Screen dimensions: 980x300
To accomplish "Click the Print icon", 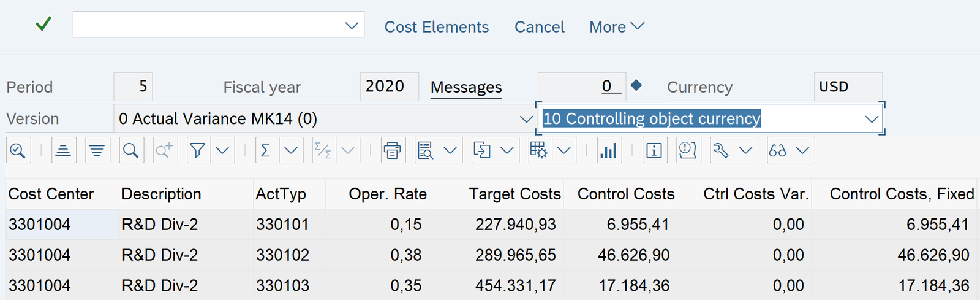I will 393,151.
